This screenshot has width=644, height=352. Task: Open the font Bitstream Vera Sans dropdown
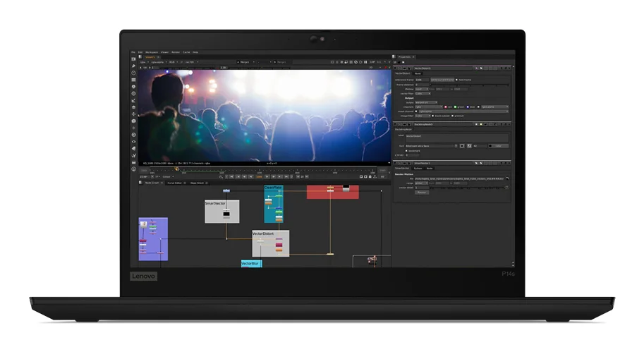point(431,146)
